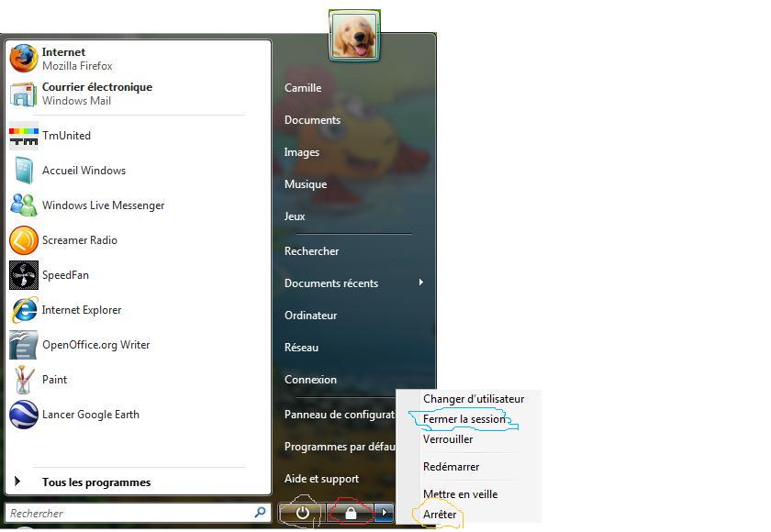The width and height of the screenshot is (771, 532).
Task: Launch Internet Explorer
Action: (x=81, y=310)
